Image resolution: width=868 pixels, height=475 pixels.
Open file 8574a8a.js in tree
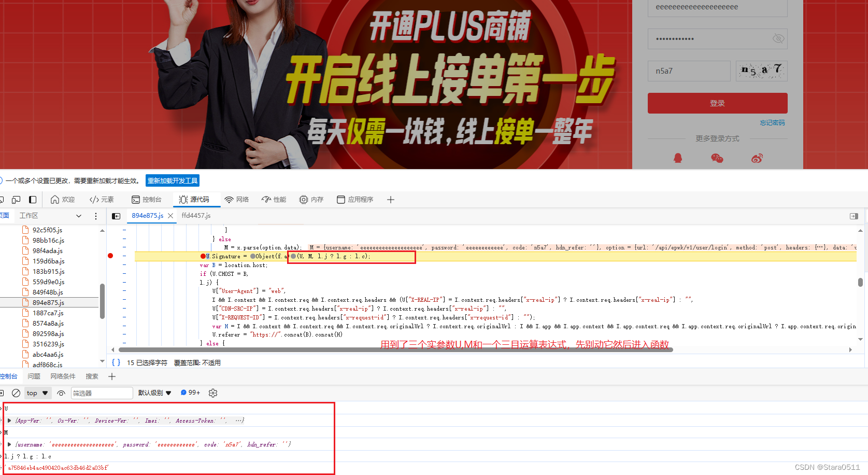pyautogui.click(x=48, y=323)
